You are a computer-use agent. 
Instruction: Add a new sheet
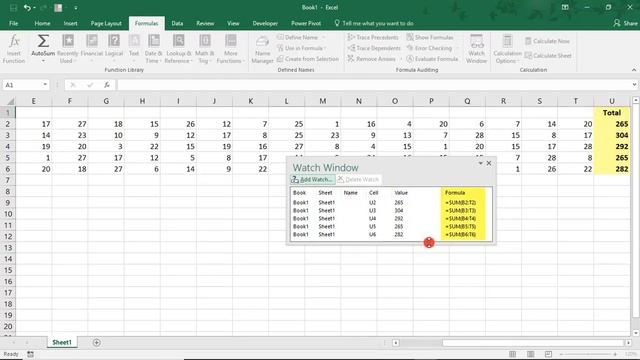(x=96, y=342)
